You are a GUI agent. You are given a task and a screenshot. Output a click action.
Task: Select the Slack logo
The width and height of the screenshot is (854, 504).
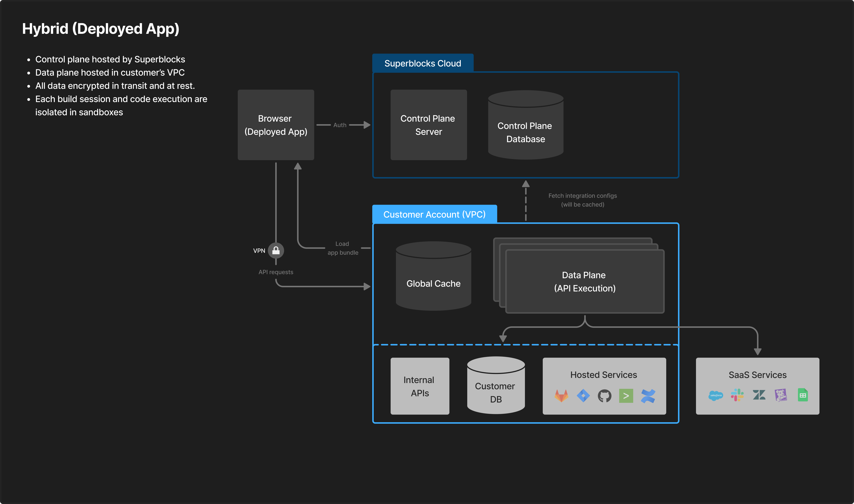pos(737,395)
